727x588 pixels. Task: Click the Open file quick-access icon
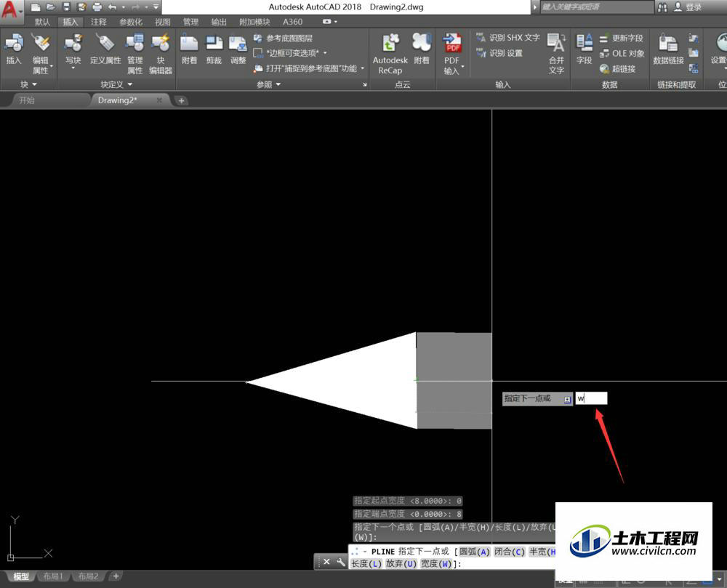51,7
